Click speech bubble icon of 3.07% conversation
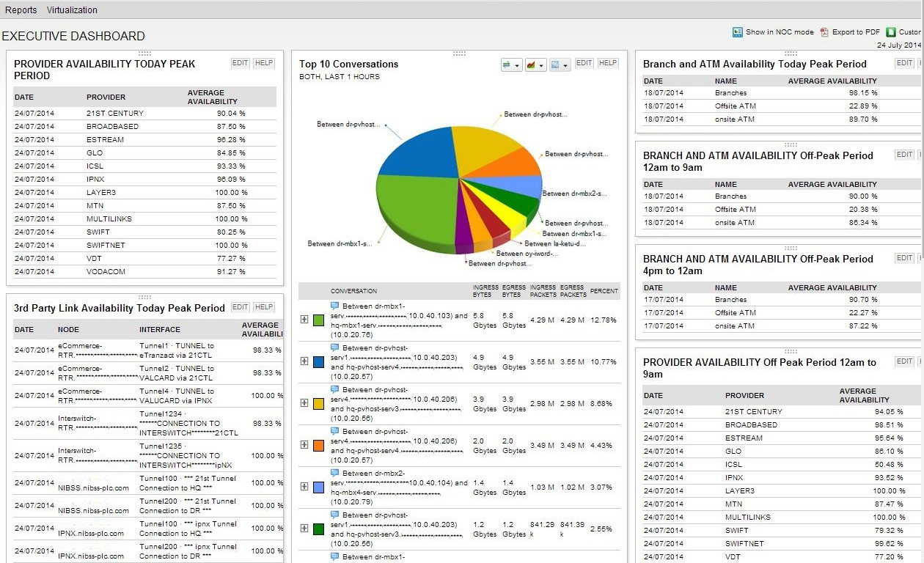924x563 pixels. 335,473
